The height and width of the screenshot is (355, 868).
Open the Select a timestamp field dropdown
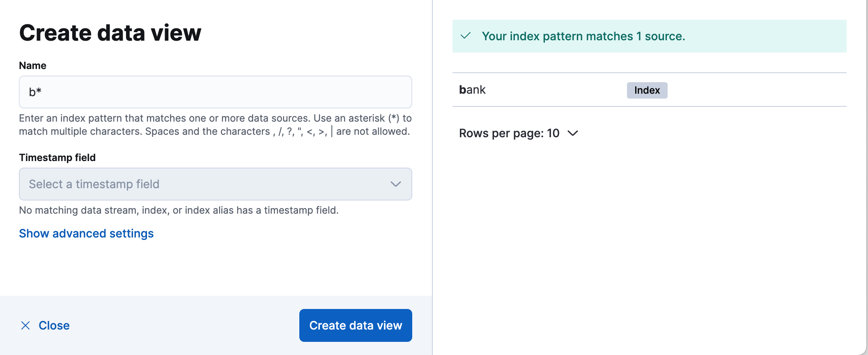[x=215, y=184]
